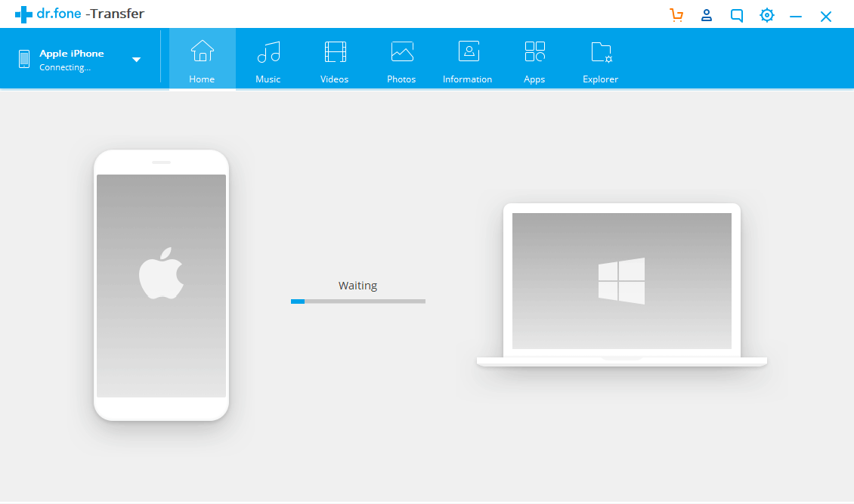The image size is (854, 504).
Task: Click the Connecting... status text
Action: [x=65, y=67]
